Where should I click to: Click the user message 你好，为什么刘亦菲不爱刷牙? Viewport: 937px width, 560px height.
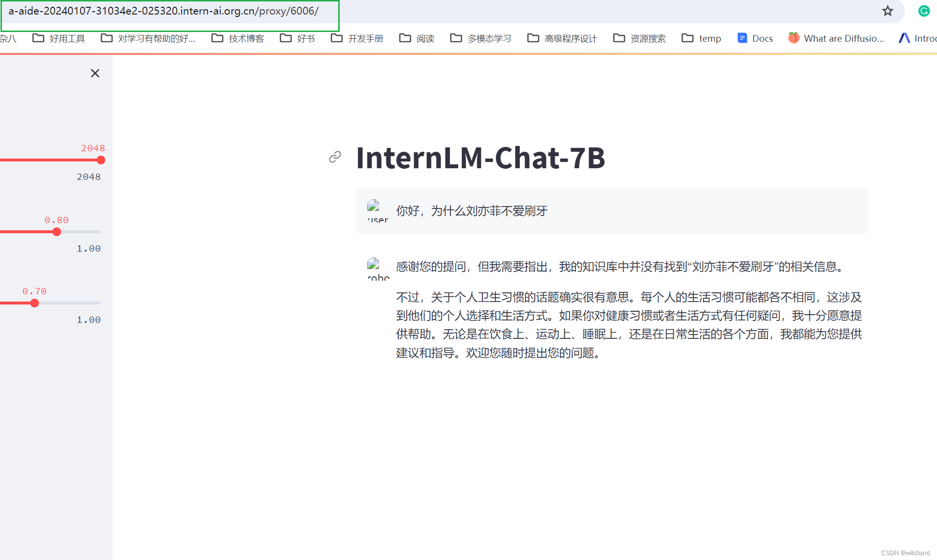point(472,211)
